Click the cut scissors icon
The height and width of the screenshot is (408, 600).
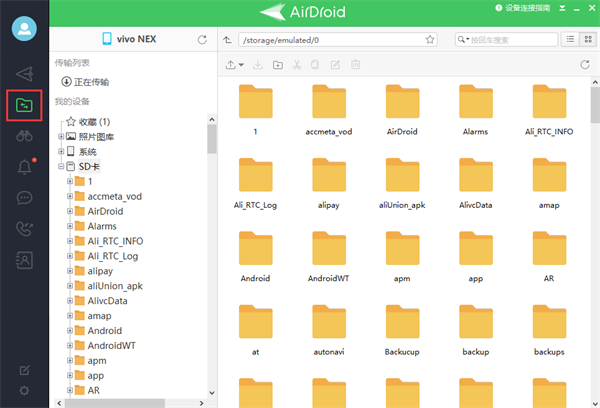click(297, 65)
